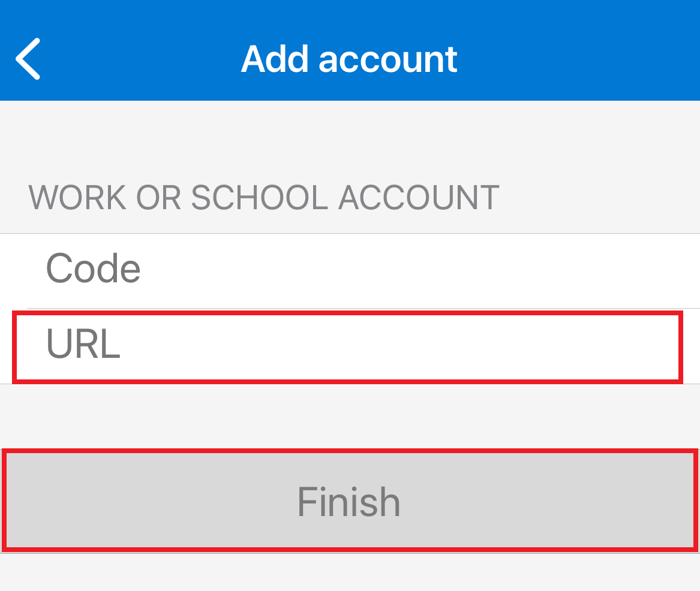Go back from Add account screen
This screenshot has width=700, height=591.
click(28, 59)
